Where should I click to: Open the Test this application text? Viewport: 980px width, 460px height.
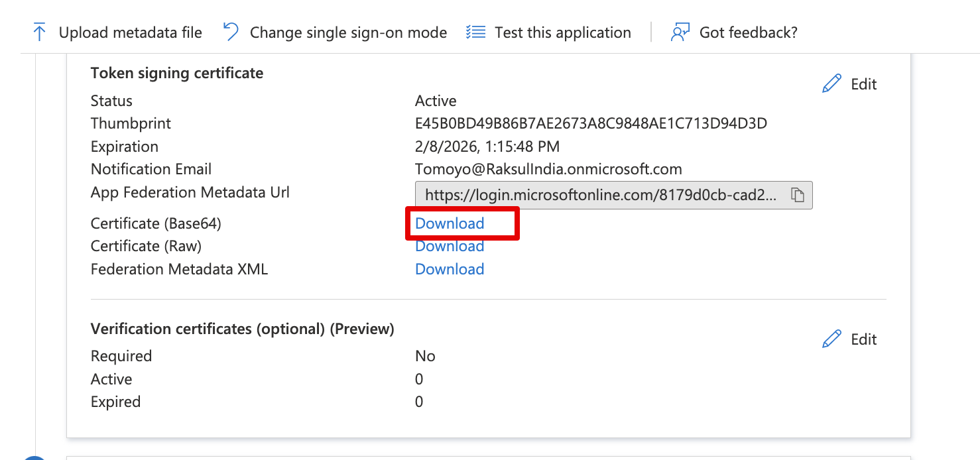562,32
